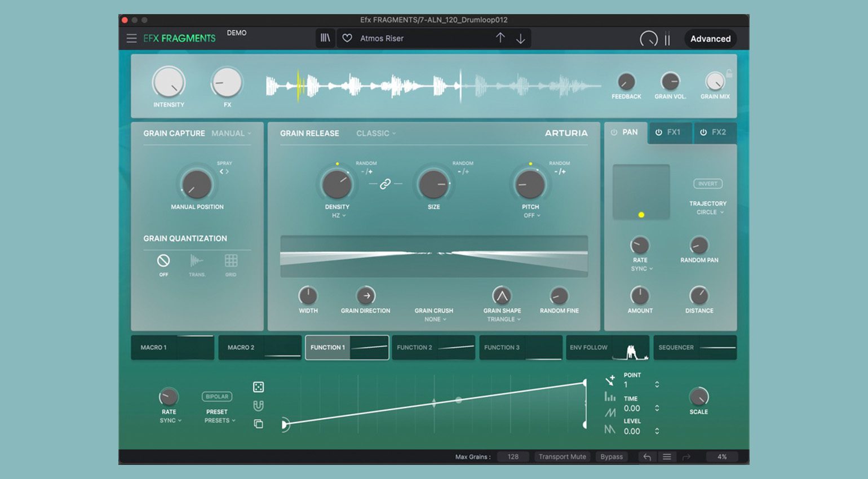Undo last action in status bar
Viewport: 868px width, 479px height.
(647, 457)
